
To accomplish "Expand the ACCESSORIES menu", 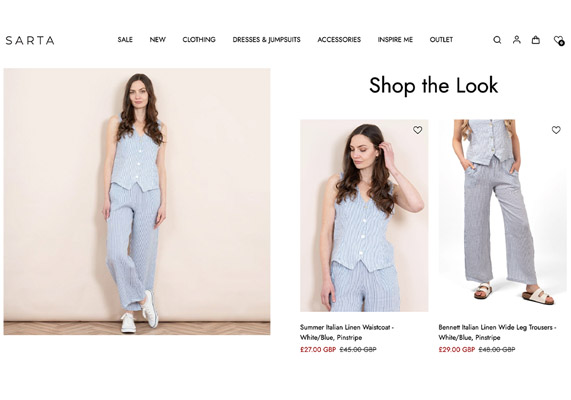I will pyautogui.click(x=339, y=39).
